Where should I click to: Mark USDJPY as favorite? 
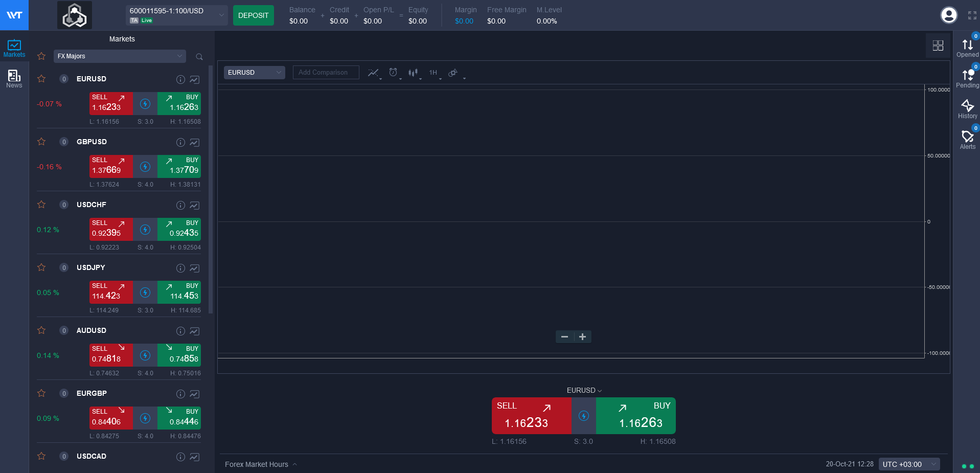[x=41, y=267]
